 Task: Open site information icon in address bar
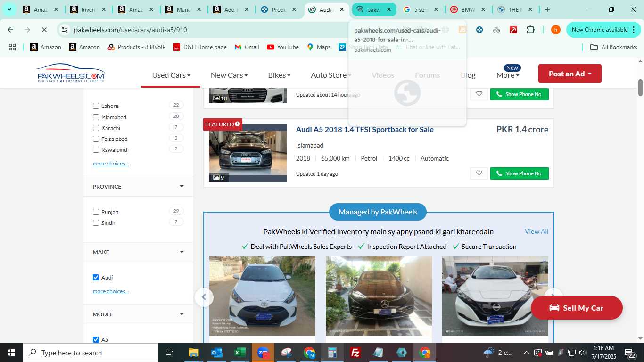[x=65, y=30]
